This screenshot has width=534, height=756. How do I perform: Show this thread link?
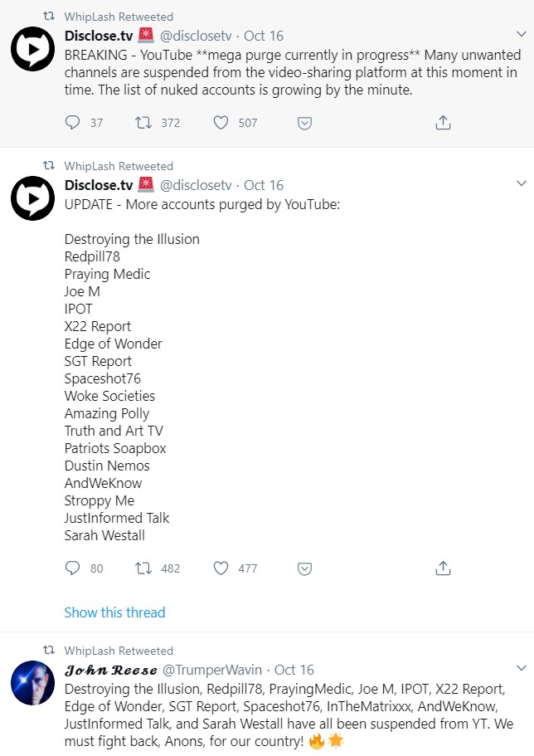click(x=114, y=612)
